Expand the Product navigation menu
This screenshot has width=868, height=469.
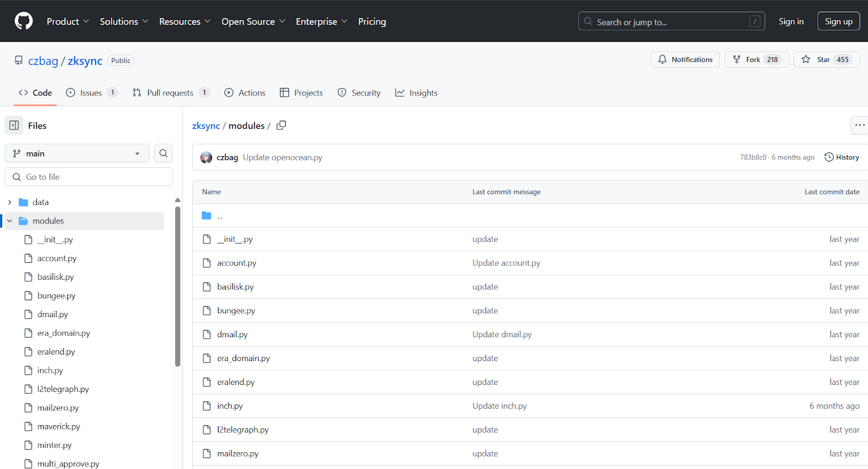tap(67, 22)
